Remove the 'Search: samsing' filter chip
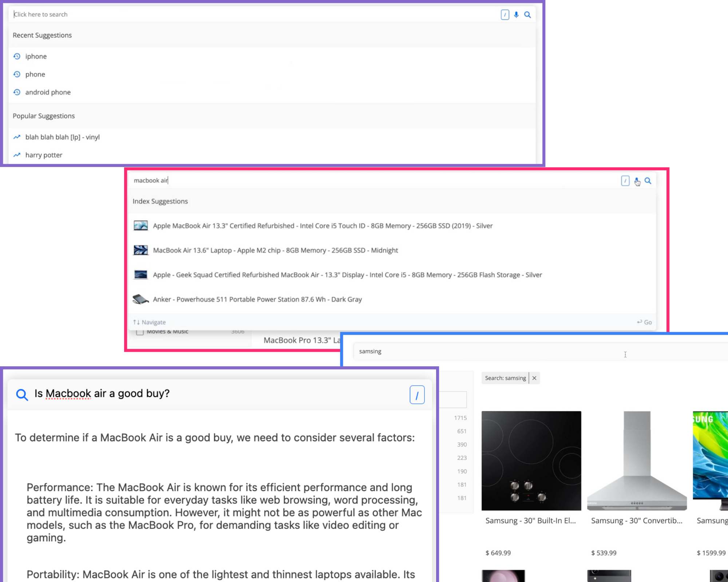 [534, 378]
